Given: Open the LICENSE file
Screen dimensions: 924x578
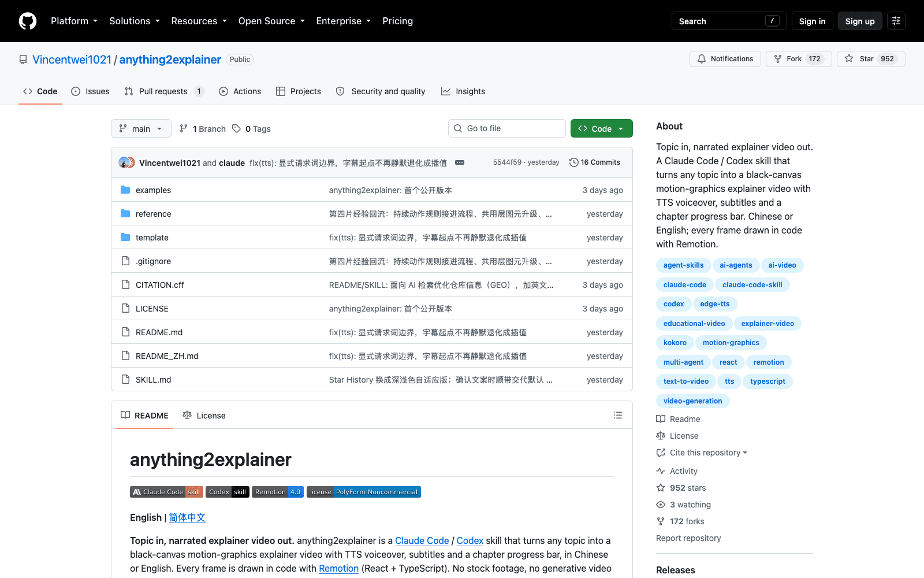Looking at the screenshot, I should [152, 308].
